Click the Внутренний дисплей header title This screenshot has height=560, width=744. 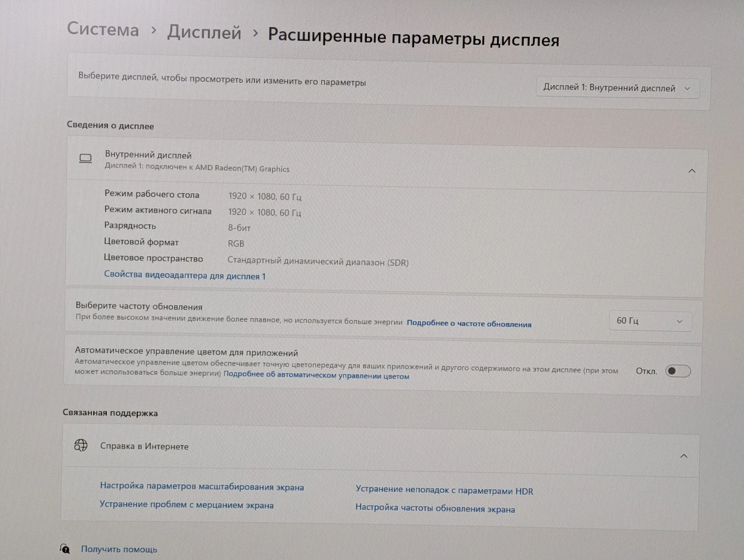[x=148, y=155]
